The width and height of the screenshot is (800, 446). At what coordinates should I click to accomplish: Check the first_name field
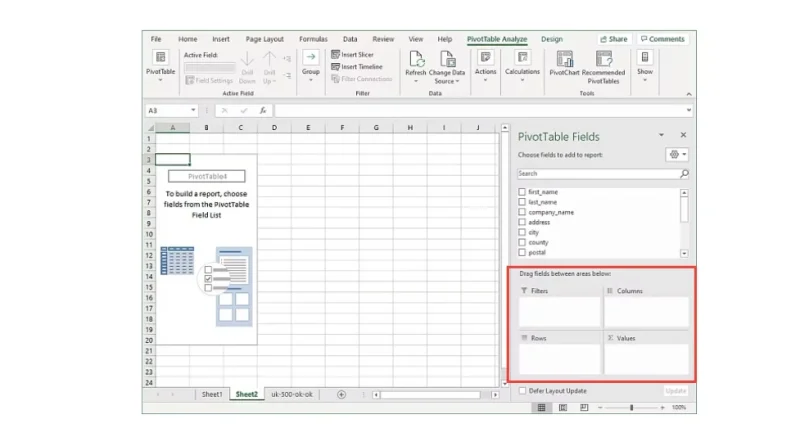[522, 192]
